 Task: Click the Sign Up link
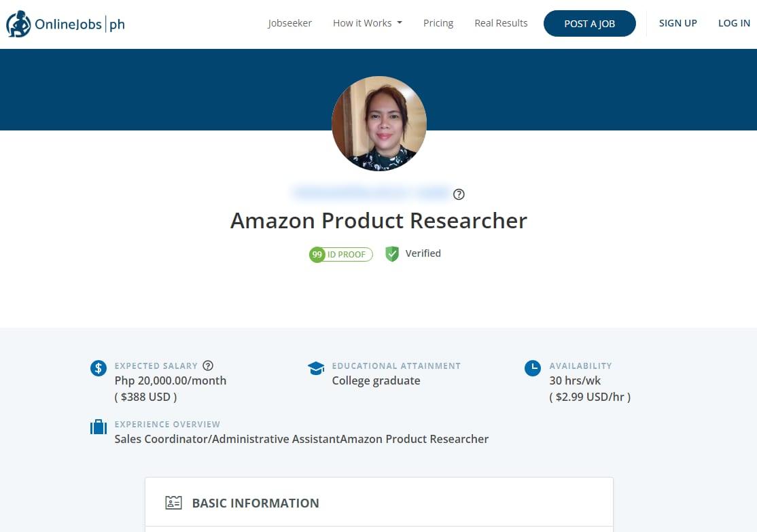(677, 23)
